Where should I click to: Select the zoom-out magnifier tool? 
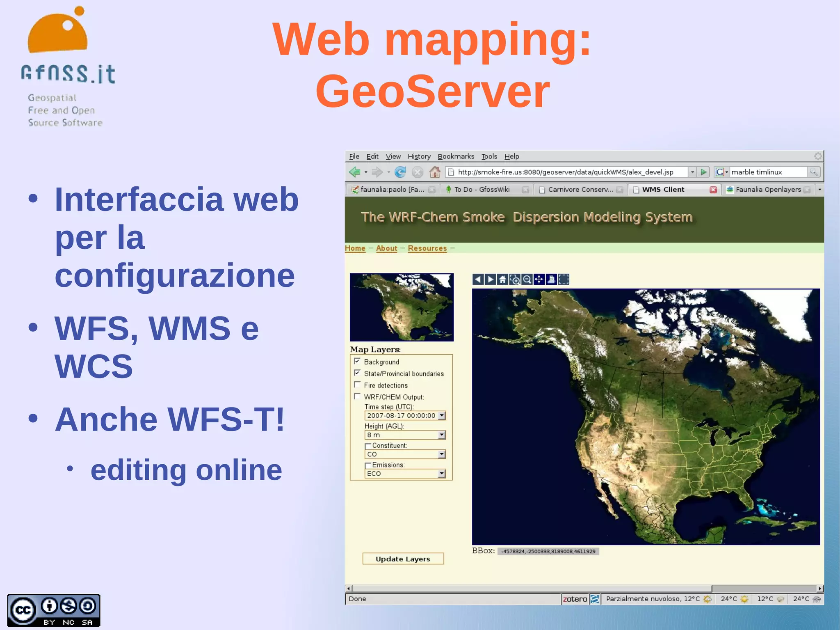pos(527,279)
